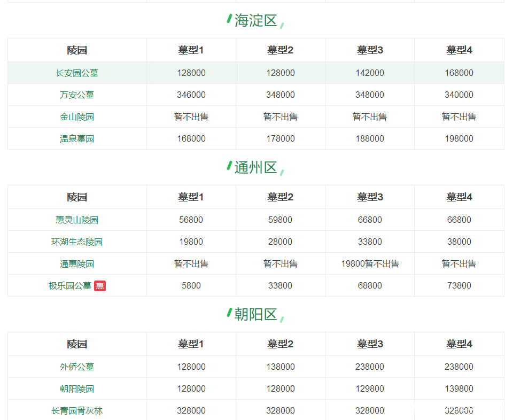
Task: Click the 19800暂不出售 cell for 通惠陵园
Action: (x=370, y=263)
